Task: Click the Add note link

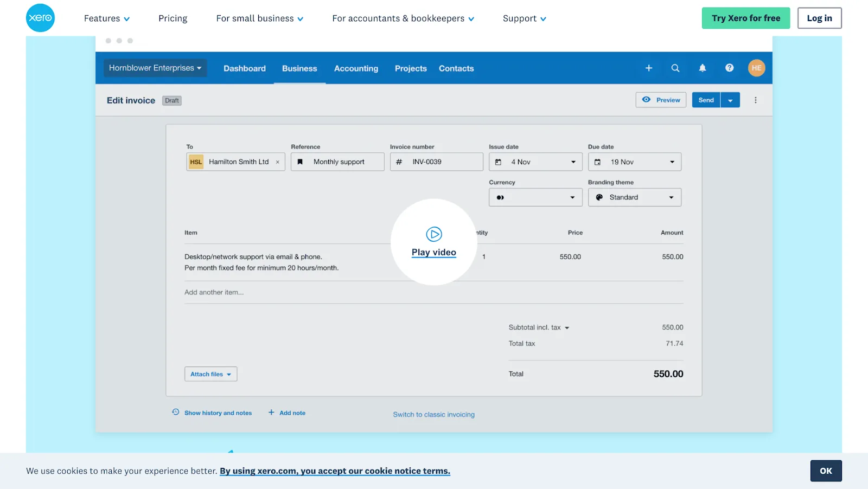Action: pos(292,413)
